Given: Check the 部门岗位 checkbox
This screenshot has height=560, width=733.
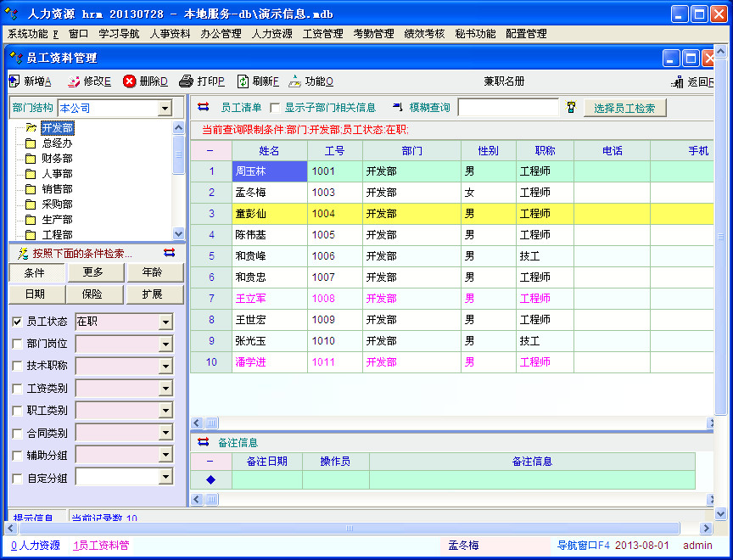Looking at the screenshot, I should [17, 344].
